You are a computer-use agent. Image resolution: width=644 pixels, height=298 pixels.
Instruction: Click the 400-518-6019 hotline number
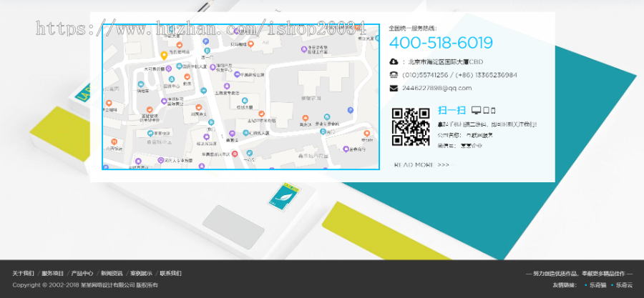click(441, 43)
